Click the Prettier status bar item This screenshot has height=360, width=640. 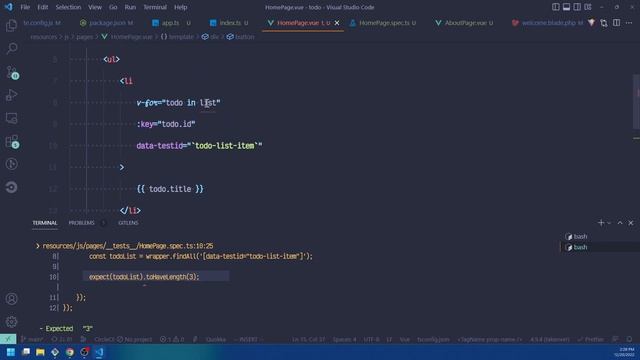click(591, 339)
